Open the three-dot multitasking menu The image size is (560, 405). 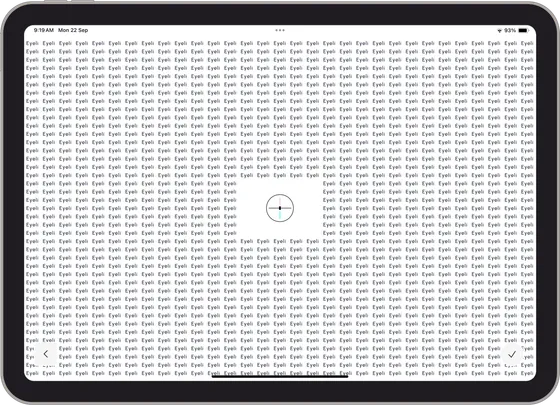coord(280,30)
